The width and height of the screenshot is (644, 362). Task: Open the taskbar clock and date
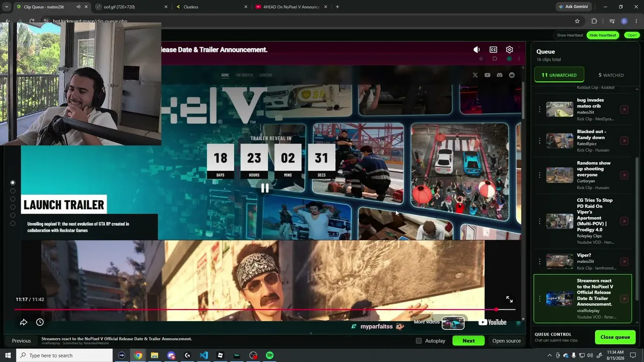(x=615, y=355)
